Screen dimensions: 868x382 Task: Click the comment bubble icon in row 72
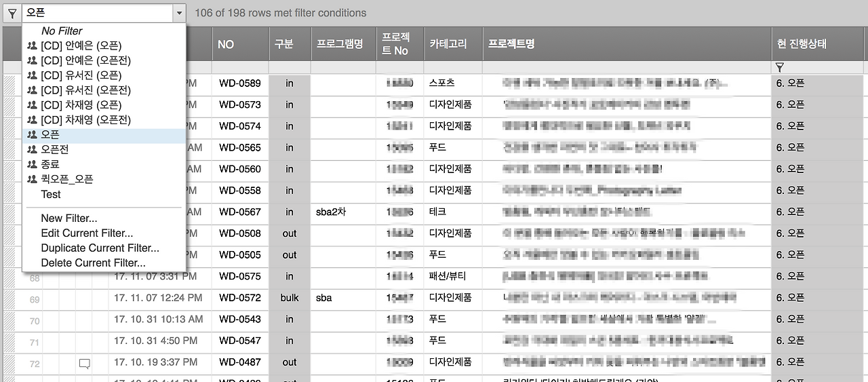tap(85, 364)
